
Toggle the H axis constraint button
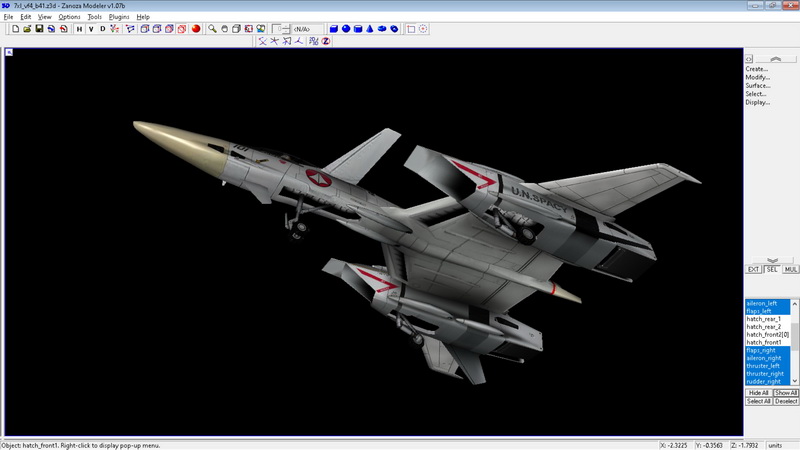coord(79,29)
